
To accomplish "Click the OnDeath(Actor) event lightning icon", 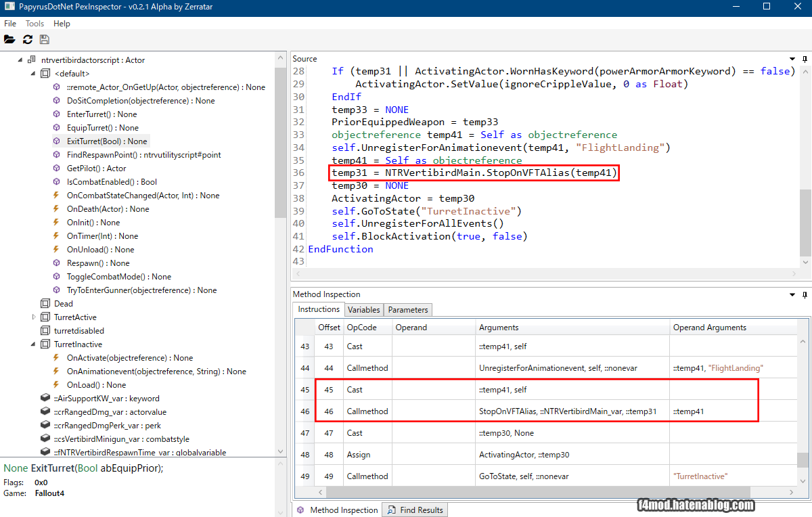I will click(58, 209).
